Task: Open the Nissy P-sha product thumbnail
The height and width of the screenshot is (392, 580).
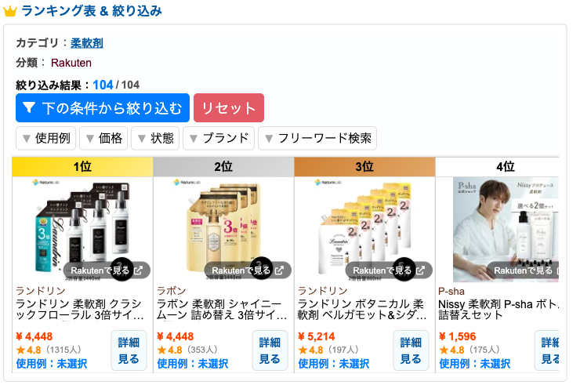Action: coord(506,230)
